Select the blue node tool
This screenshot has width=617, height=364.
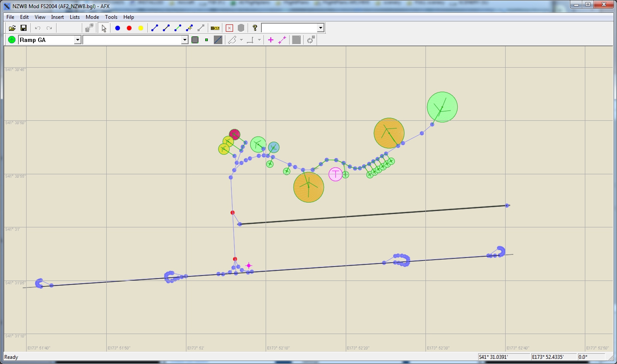117,28
